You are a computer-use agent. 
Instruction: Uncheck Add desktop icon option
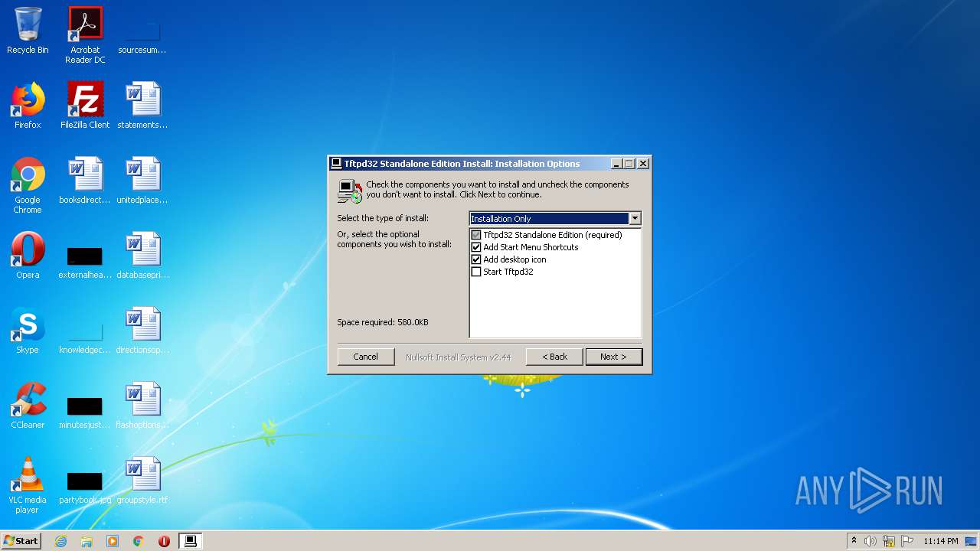476,259
